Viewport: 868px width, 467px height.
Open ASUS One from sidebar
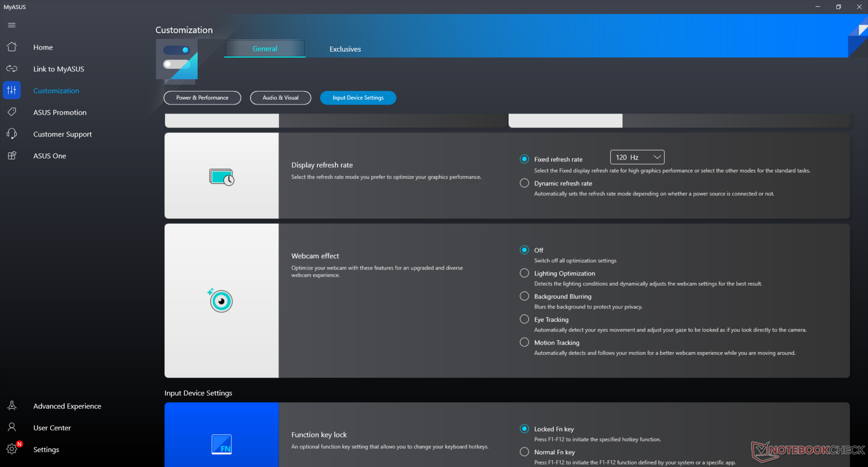point(50,156)
